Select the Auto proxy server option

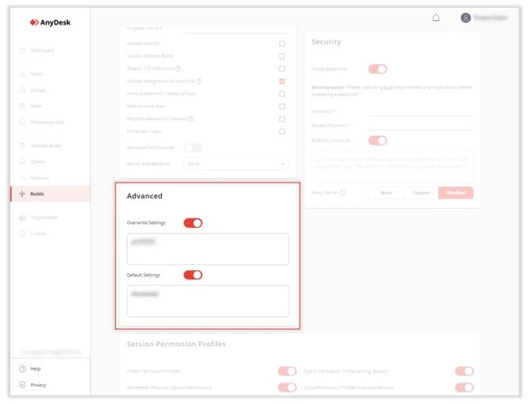386,193
